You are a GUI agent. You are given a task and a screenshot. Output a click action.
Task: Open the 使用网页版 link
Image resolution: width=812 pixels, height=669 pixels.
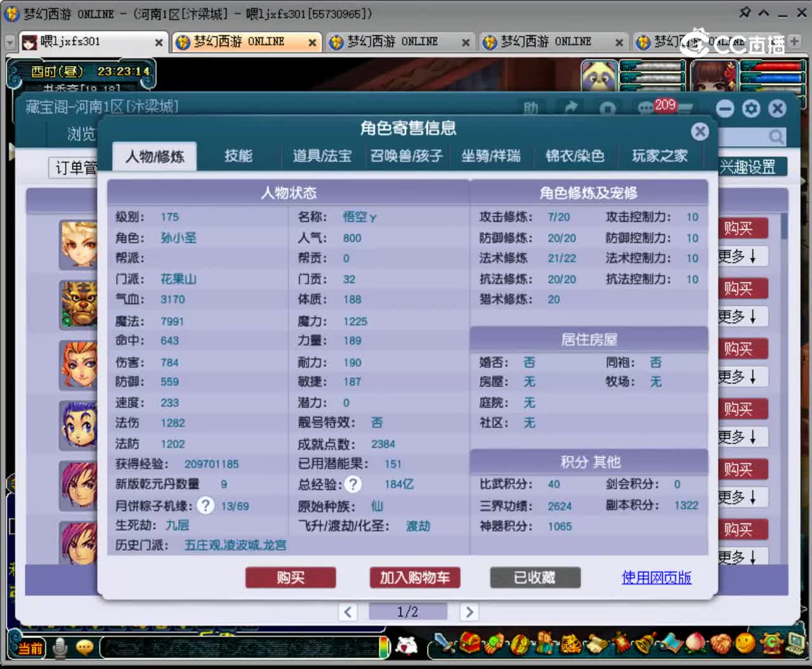point(657,578)
